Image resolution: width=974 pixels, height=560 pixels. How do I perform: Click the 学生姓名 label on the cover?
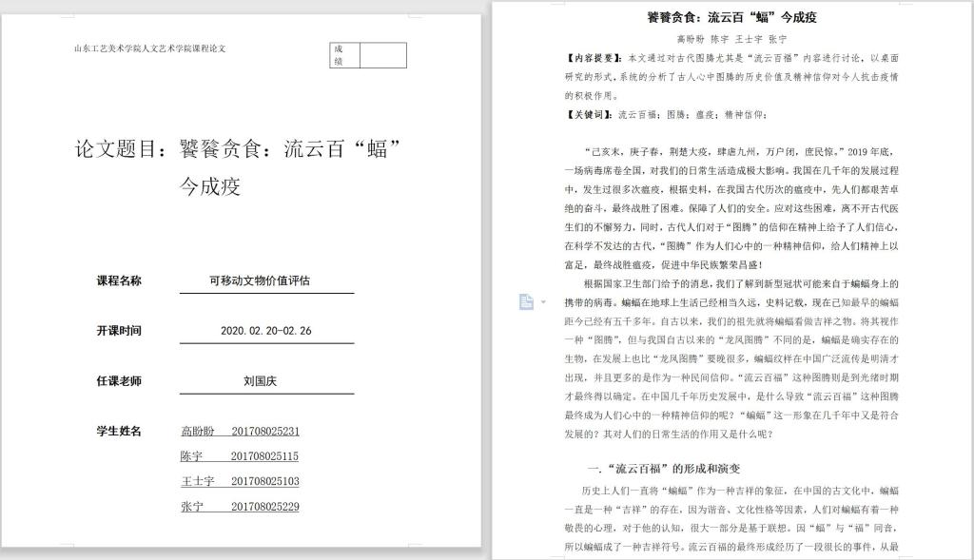pyautogui.click(x=119, y=431)
